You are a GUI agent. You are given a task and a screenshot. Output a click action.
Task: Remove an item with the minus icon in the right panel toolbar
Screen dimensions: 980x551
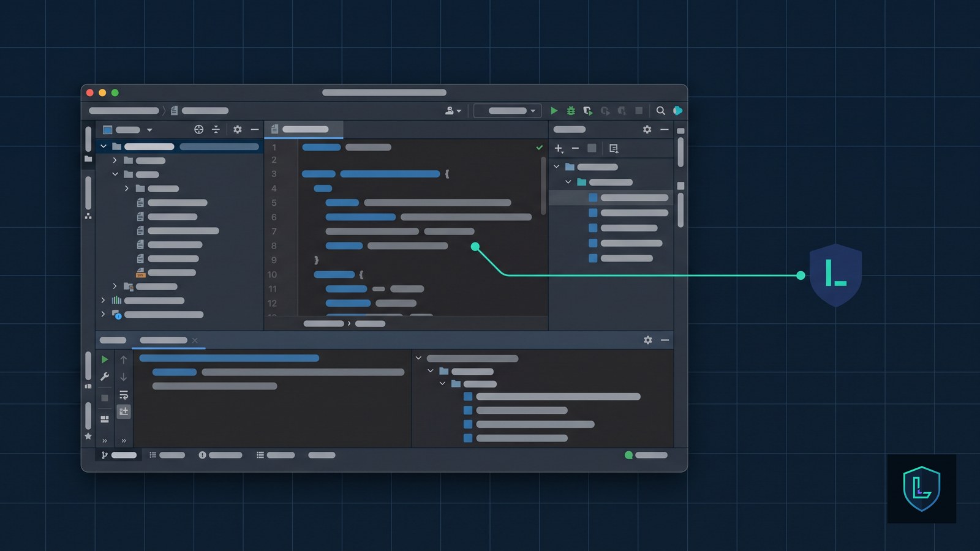[x=575, y=148]
